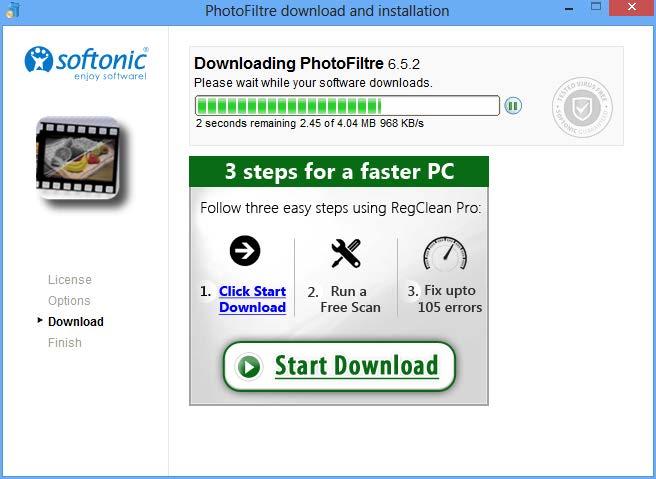Click the Softonic logo
The width and height of the screenshot is (656, 479).
[86, 63]
